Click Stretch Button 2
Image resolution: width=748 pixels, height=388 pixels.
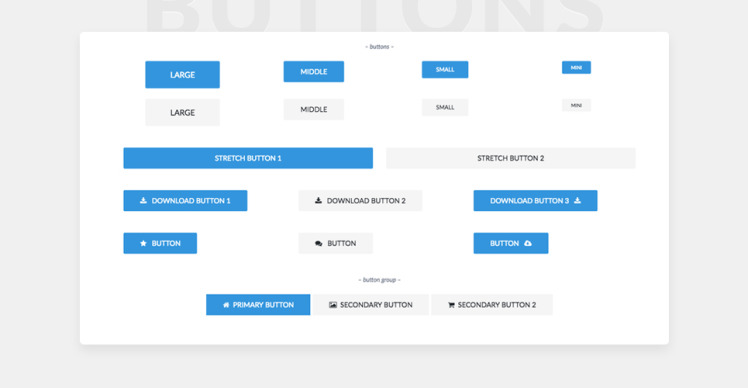coord(511,158)
